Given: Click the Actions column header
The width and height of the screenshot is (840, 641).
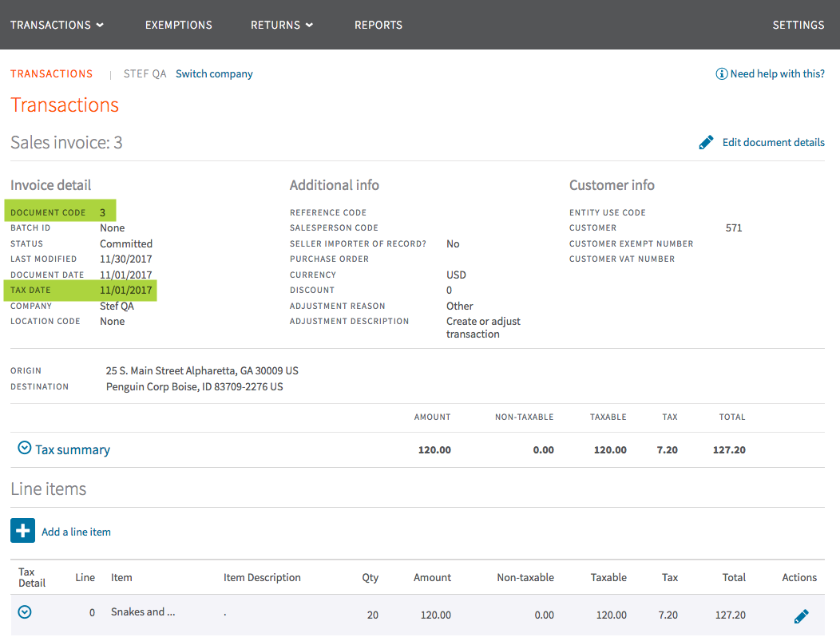Looking at the screenshot, I should coord(799,577).
